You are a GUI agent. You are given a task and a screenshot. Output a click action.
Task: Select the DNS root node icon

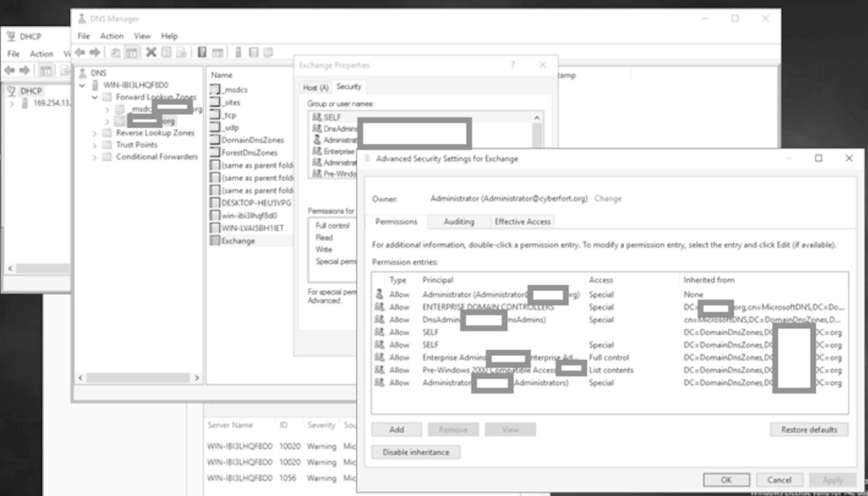click(x=82, y=73)
